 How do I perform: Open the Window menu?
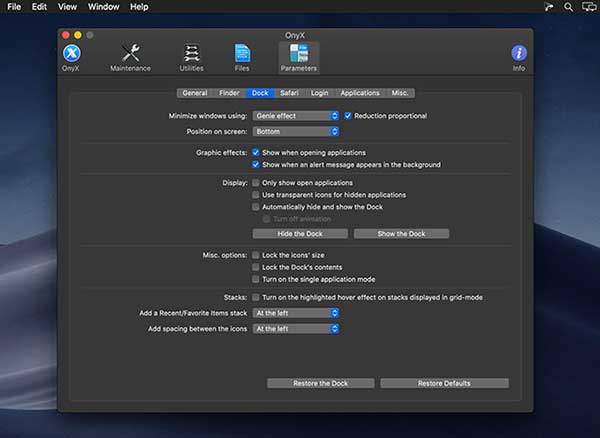pyautogui.click(x=103, y=7)
